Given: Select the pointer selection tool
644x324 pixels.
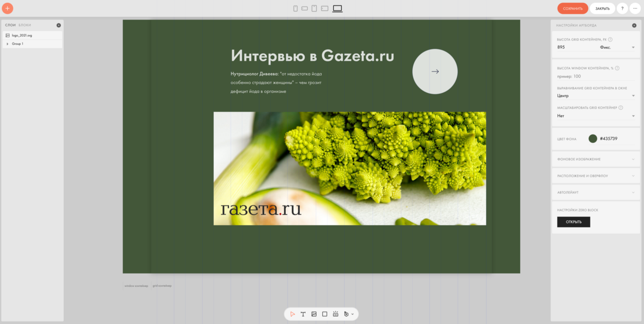Looking at the screenshot, I should tap(293, 314).
